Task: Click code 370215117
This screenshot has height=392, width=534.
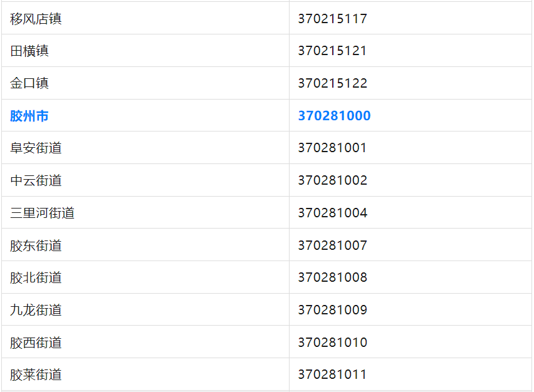Action: 332,19
